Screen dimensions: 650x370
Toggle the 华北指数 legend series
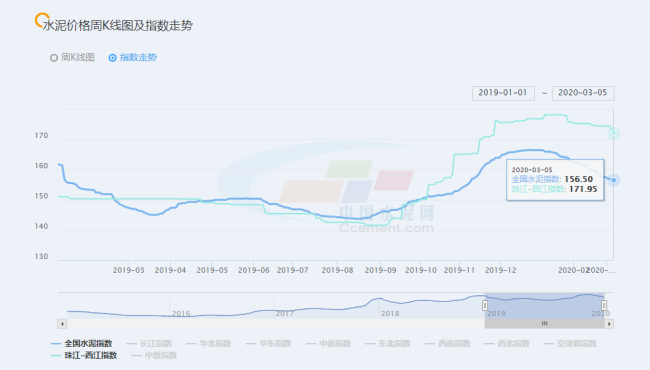(x=209, y=343)
